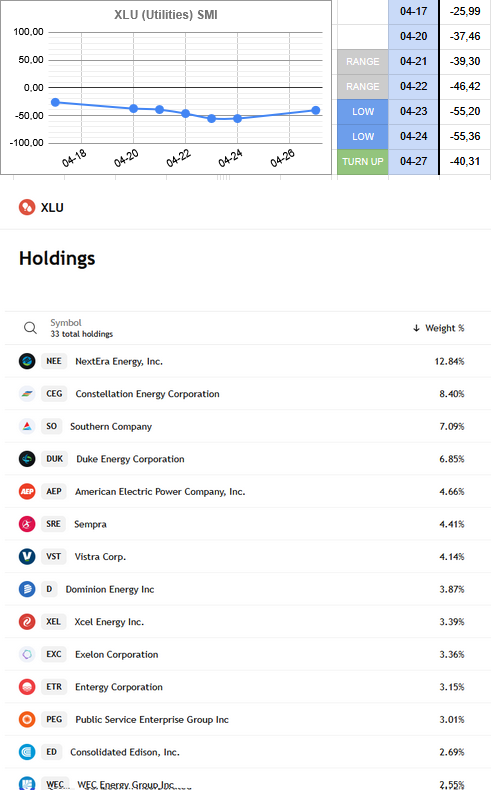Screen dimensions: 491x790
Task: Click the Constellation Energy logo icon
Action: pos(27,394)
